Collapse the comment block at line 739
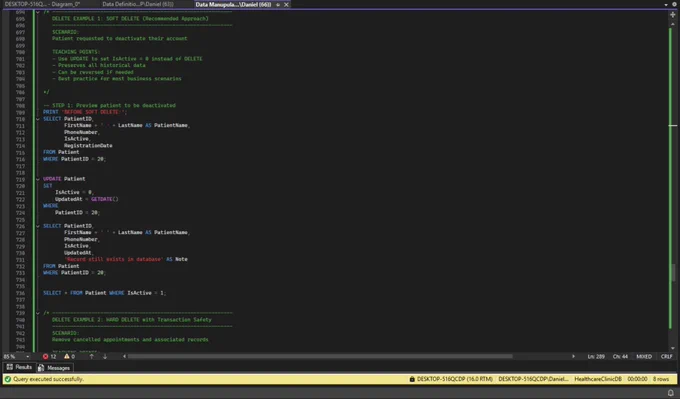The height and width of the screenshot is (399, 680). tap(38, 313)
